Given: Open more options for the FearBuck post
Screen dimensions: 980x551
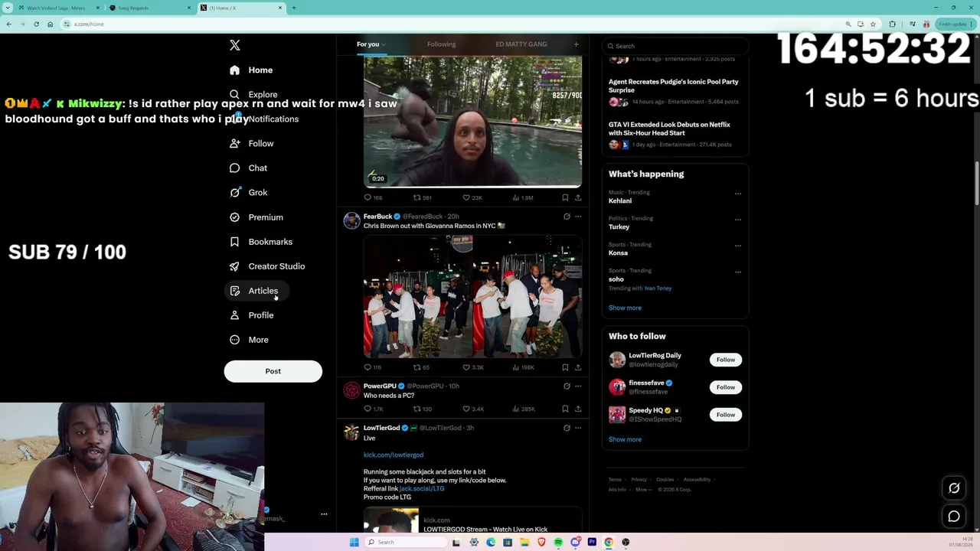Looking at the screenshot, I should click(x=578, y=217).
